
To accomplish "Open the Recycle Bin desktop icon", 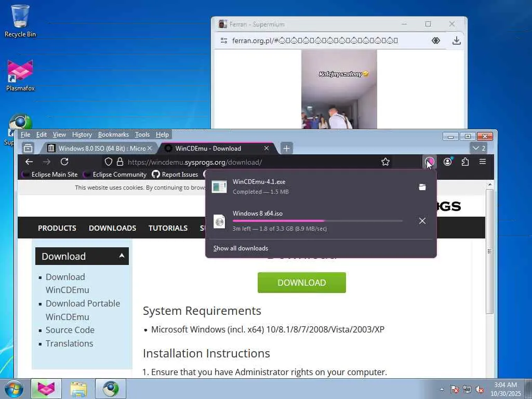I will click(x=20, y=21).
